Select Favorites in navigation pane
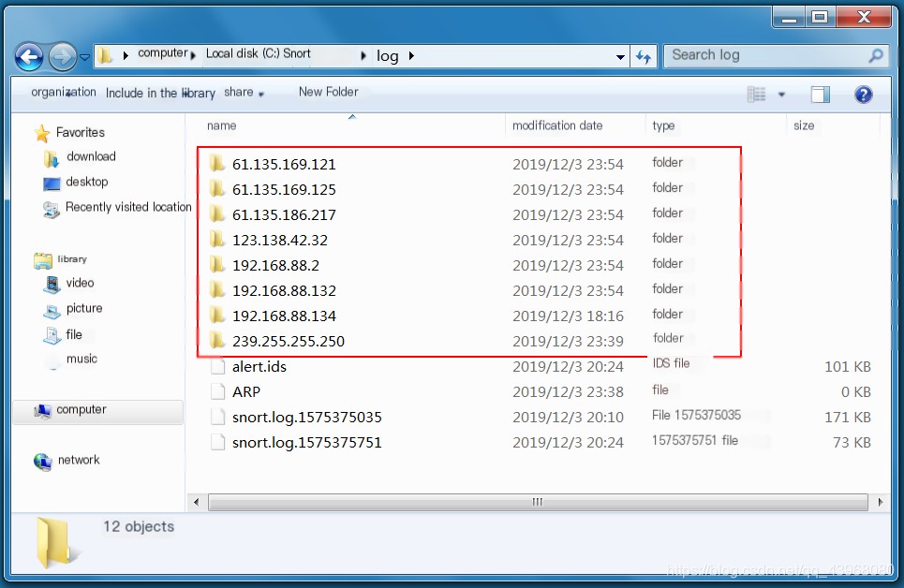Viewport: 904px width, 588px height. point(81,133)
